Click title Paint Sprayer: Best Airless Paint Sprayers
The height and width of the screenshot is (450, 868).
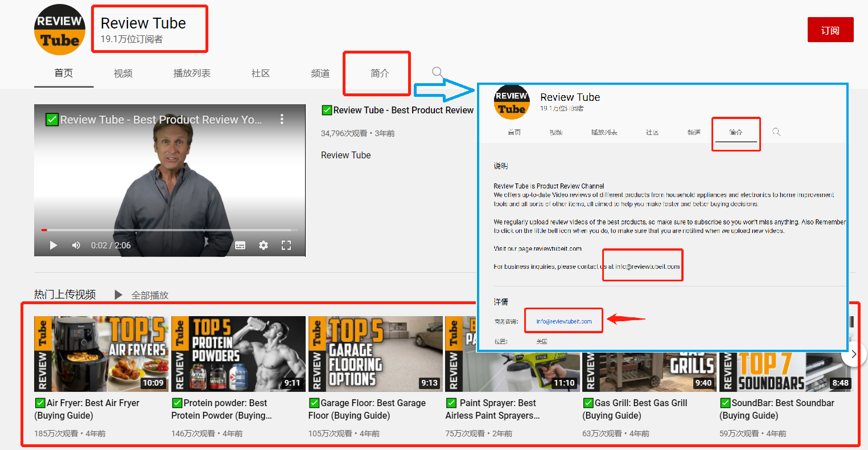(x=493, y=409)
